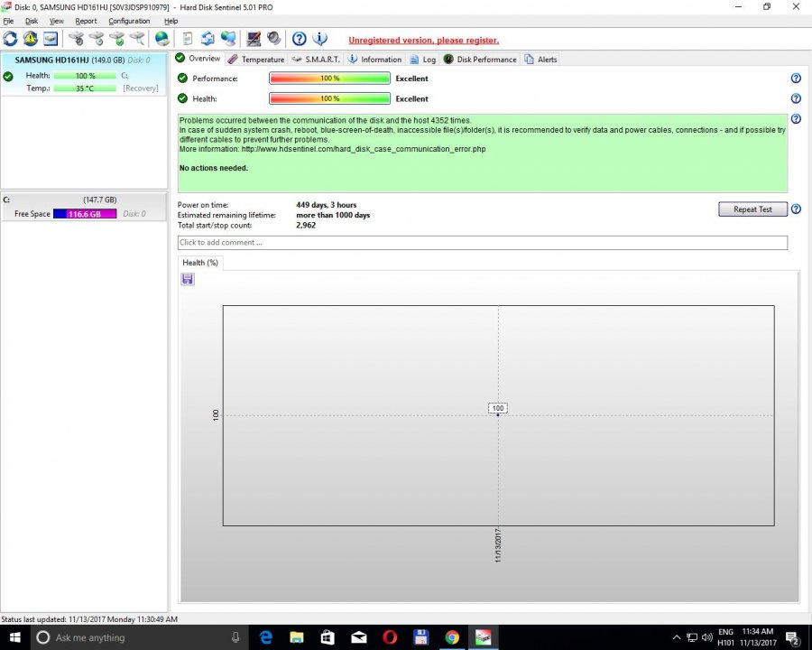812x650 pixels.
Task: Click the disk with clock toolbar icon
Action: coord(97,39)
